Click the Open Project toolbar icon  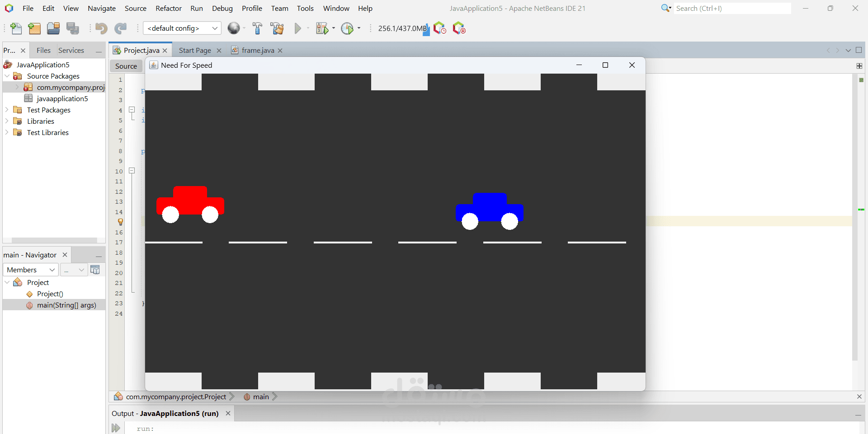click(53, 28)
